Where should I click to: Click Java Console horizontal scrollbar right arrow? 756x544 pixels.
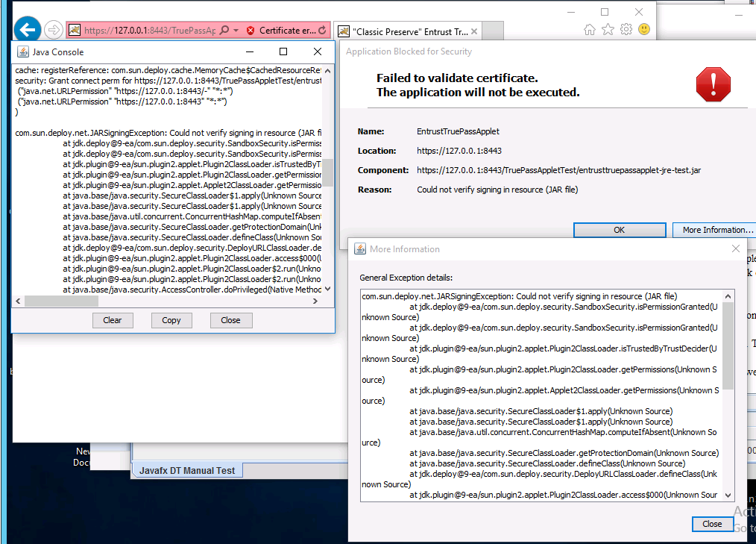click(315, 301)
